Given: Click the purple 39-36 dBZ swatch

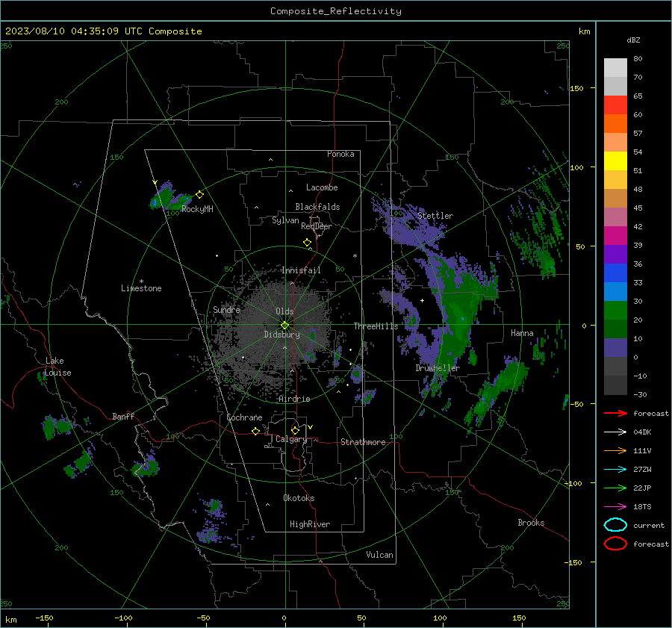Looking at the screenshot, I should coord(615,255).
